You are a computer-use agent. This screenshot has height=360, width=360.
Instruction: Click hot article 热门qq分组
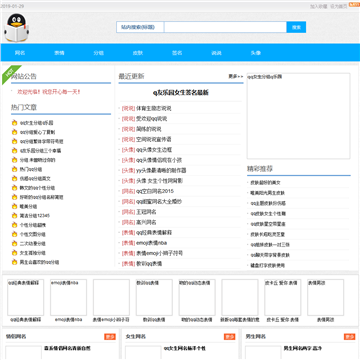coord(31,169)
